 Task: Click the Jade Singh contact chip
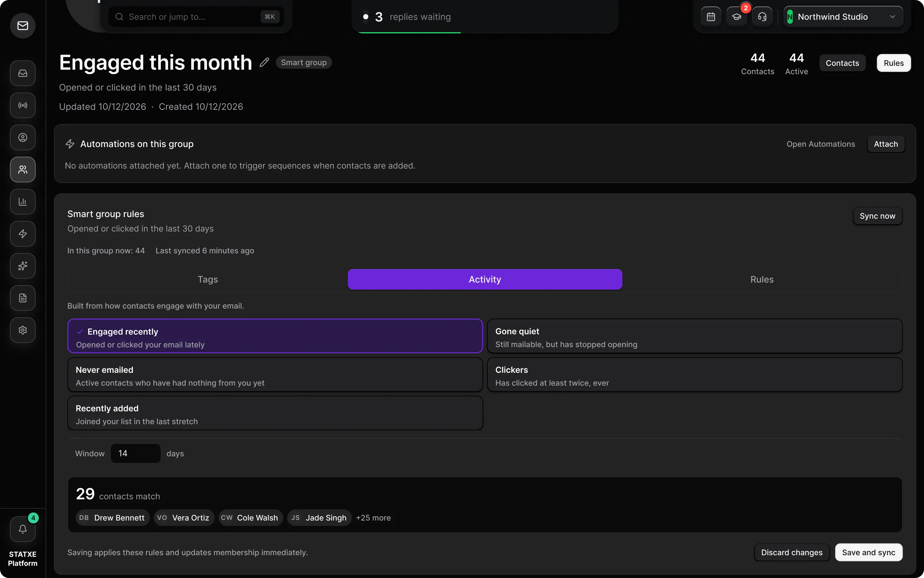click(x=319, y=518)
